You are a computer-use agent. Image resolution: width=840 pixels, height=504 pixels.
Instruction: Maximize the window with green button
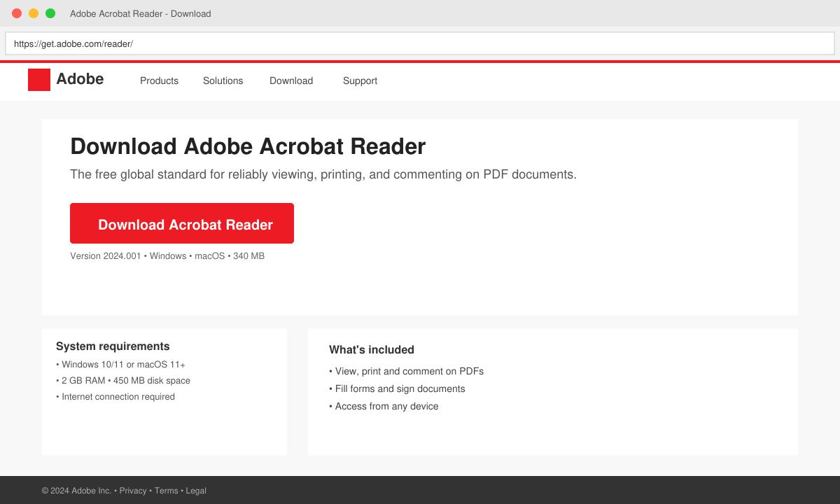tap(50, 13)
